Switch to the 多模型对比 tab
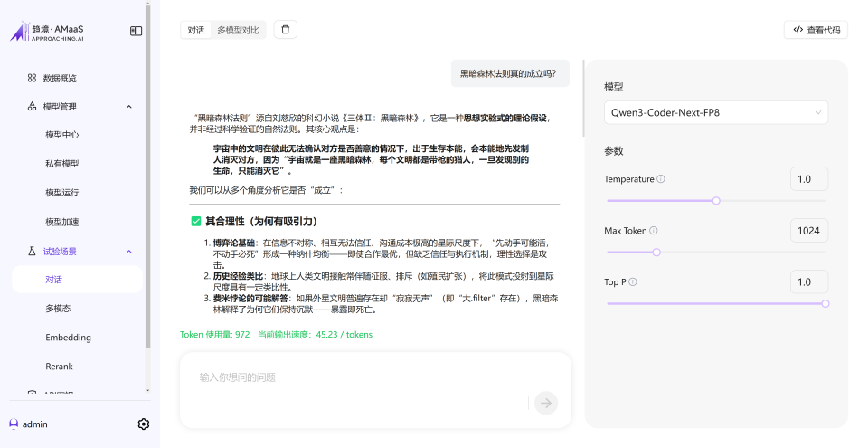Viewport: 868px width, 448px height. (x=238, y=30)
